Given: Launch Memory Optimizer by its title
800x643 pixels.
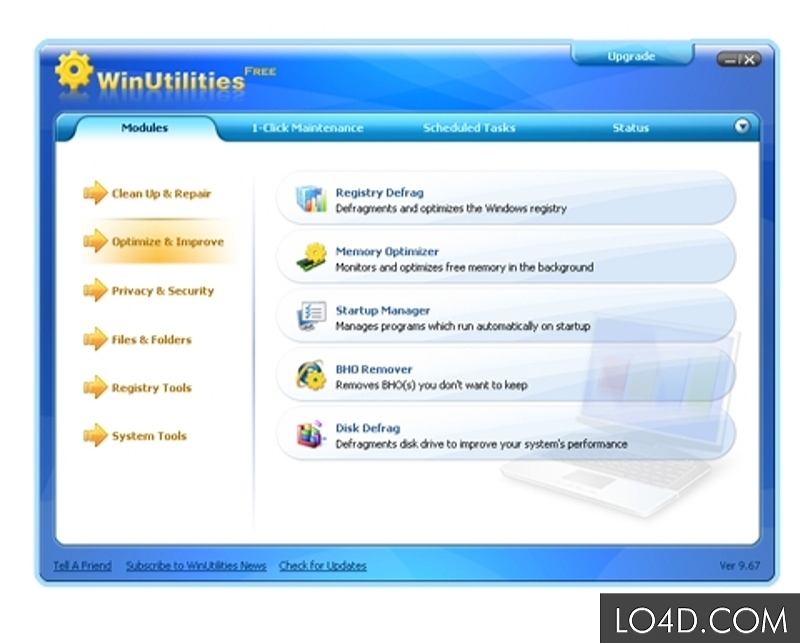Looking at the screenshot, I should tap(387, 251).
